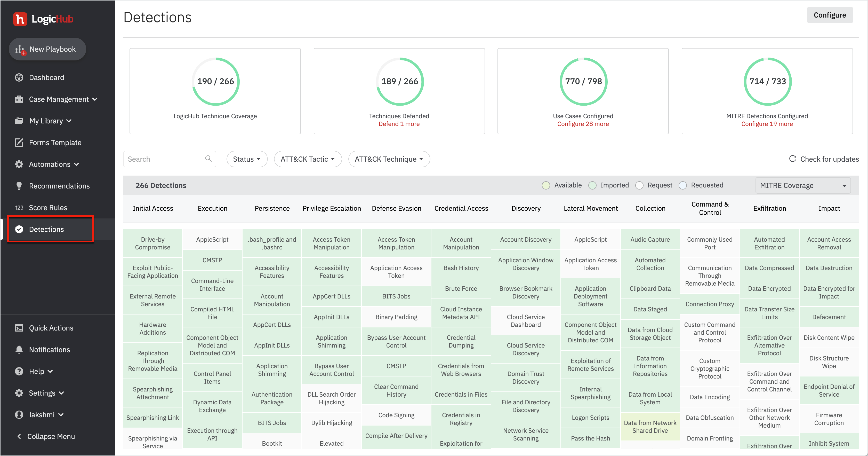This screenshot has height=456, width=868.
Task: Click Check for updates link
Action: click(x=829, y=159)
